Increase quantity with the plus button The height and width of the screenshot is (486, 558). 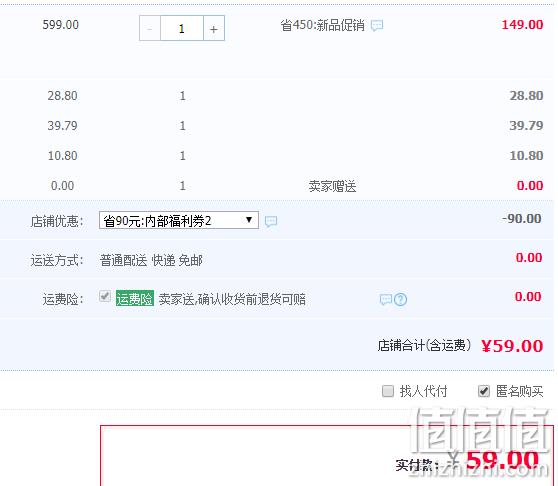(x=214, y=28)
